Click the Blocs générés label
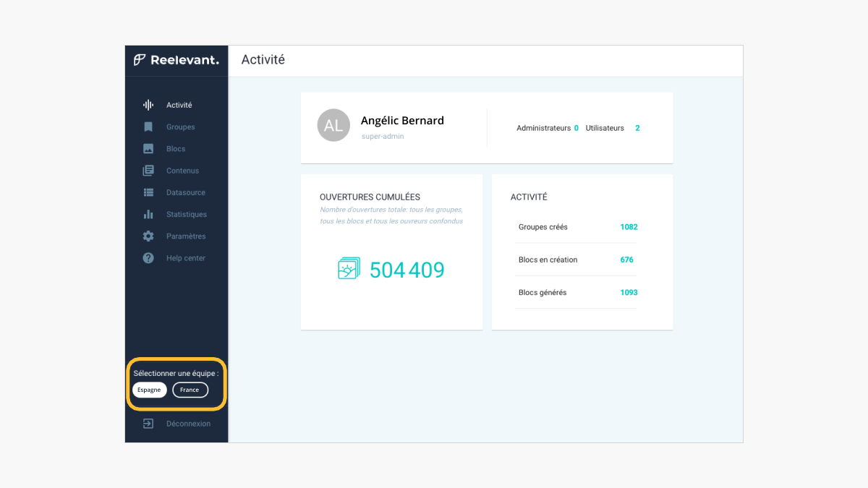Viewport: 868px width, 488px height. (542, 293)
